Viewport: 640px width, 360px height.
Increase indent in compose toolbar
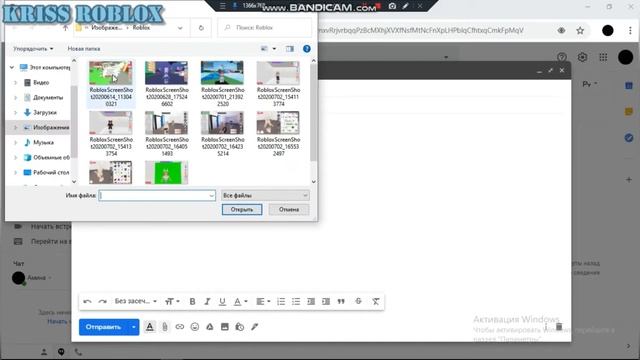tap(326, 302)
